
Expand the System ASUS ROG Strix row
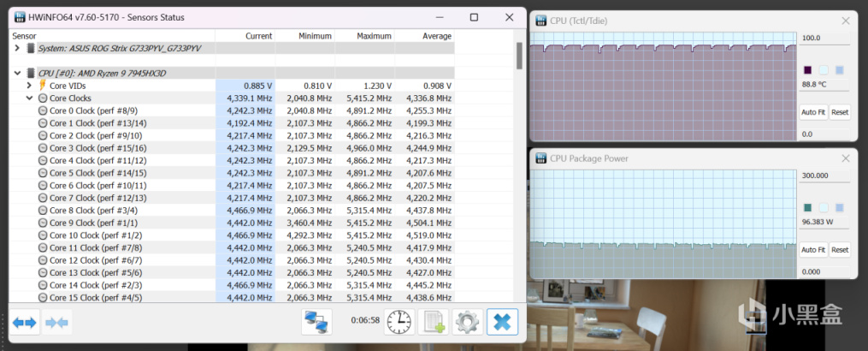click(18, 48)
